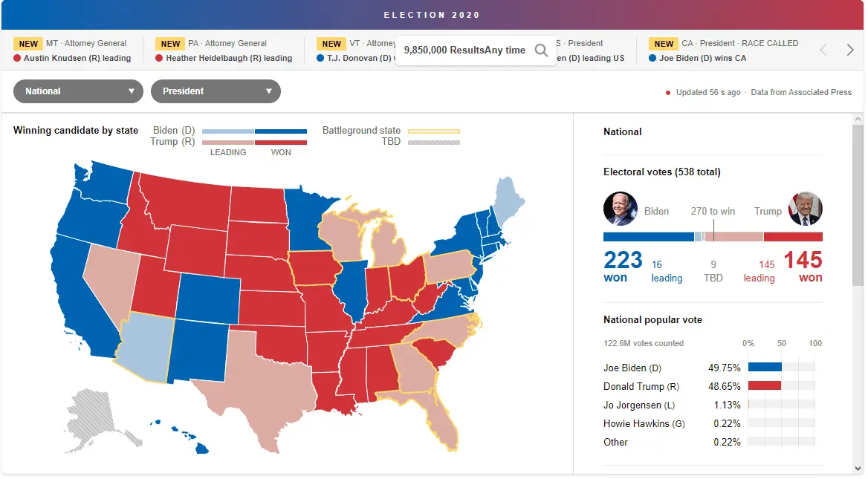Image resolution: width=868 pixels, height=479 pixels.
Task: Click Heather Heidelbaugh (R) leading link
Action: pos(229,58)
